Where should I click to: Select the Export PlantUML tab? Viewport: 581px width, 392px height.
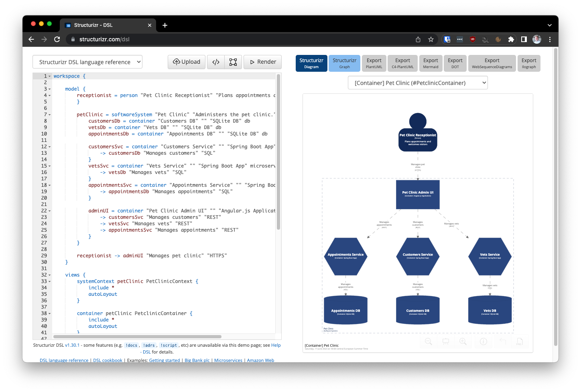pos(374,63)
